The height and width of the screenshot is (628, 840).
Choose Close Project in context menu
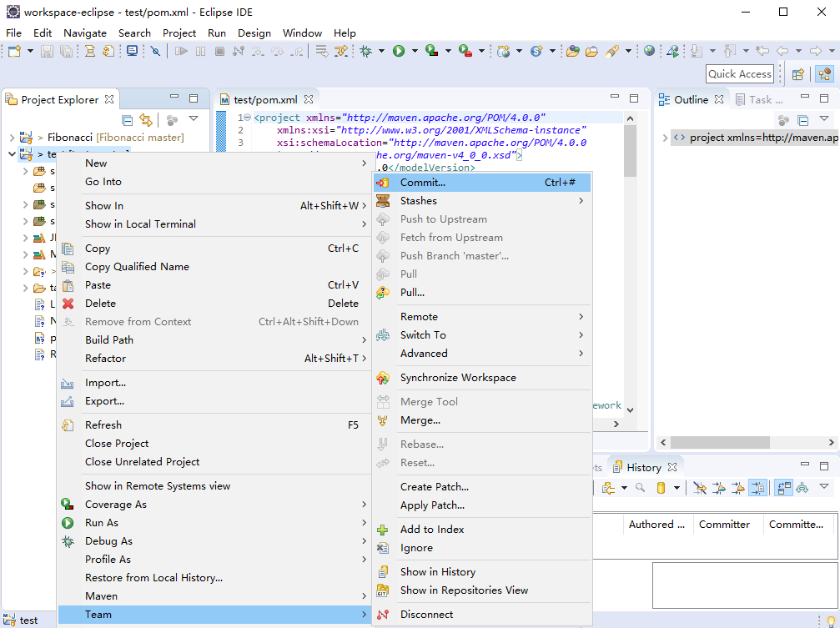pyautogui.click(x=214, y=444)
